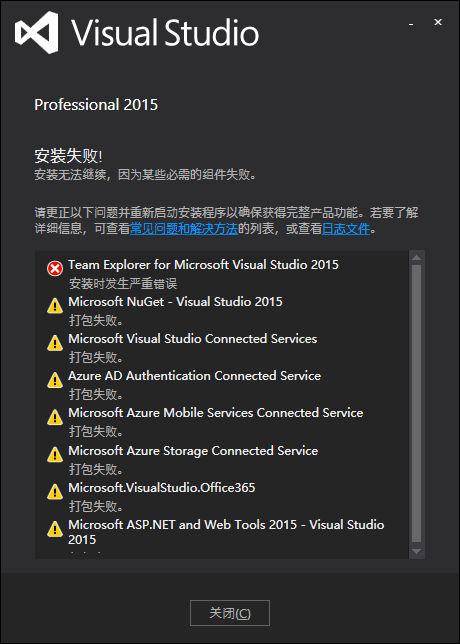The width and height of the screenshot is (460, 644).
Task: Open the 日志文件 log file link
Action: pos(346,229)
